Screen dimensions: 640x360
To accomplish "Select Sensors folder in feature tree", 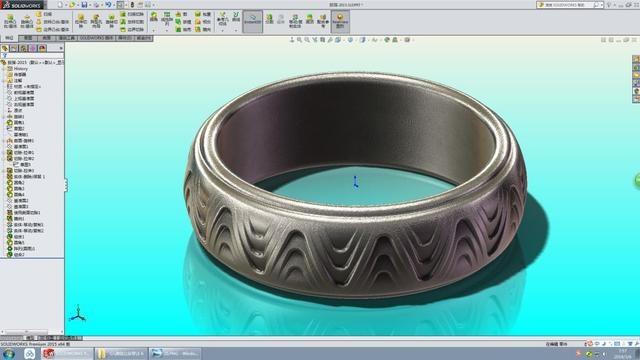I will 17,74.
